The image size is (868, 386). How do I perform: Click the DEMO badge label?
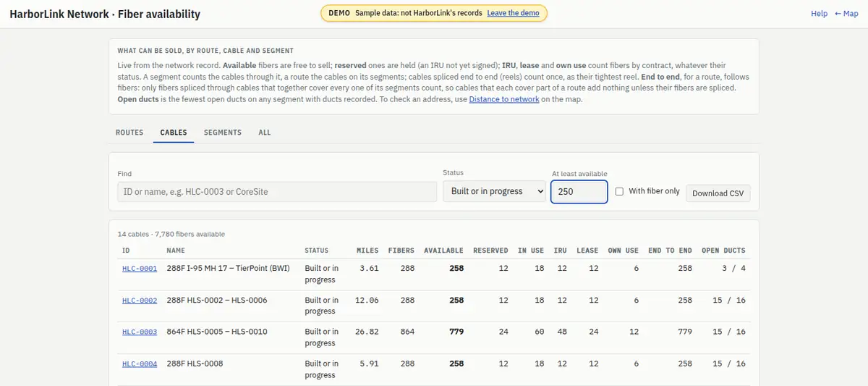pyautogui.click(x=339, y=14)
